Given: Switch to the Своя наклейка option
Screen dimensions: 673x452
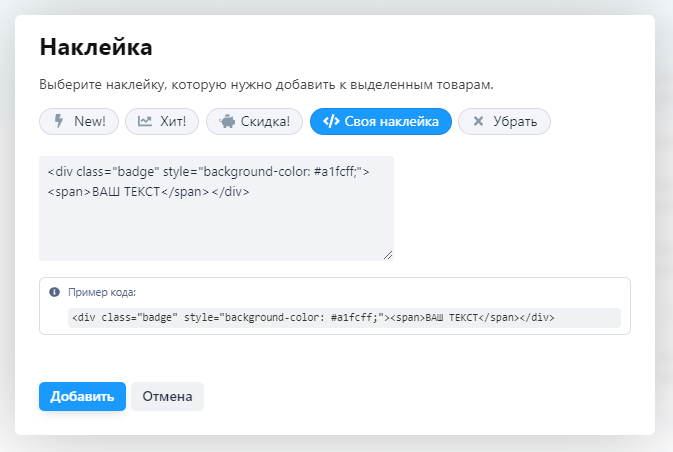Looking at the screenshot, I should (381, 122).
